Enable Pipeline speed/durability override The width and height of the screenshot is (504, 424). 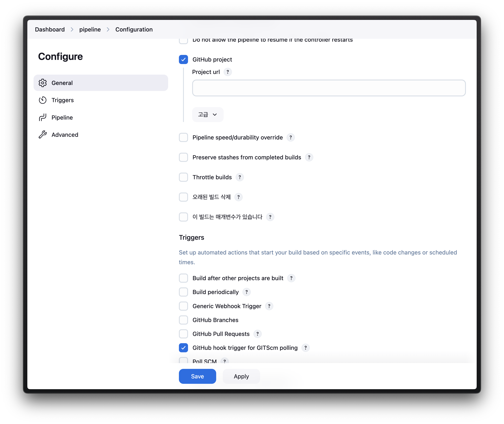tap(183, 137)
